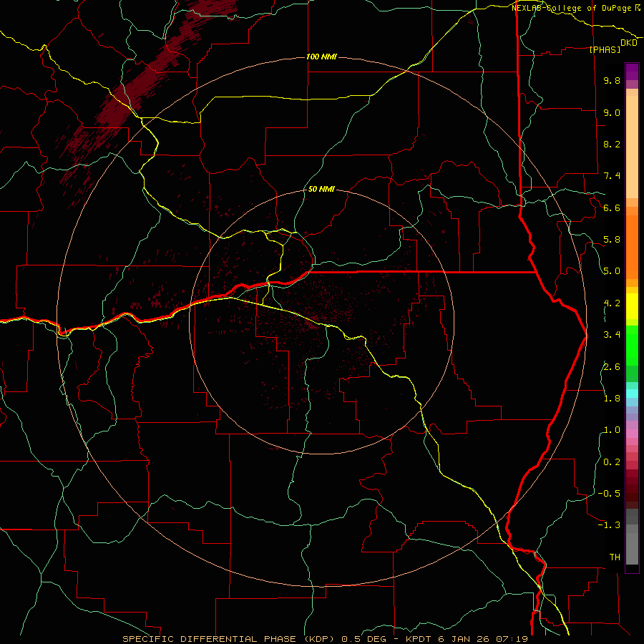Click the 50 NMI range ring label
644x644 pixels.
[321, 190]
